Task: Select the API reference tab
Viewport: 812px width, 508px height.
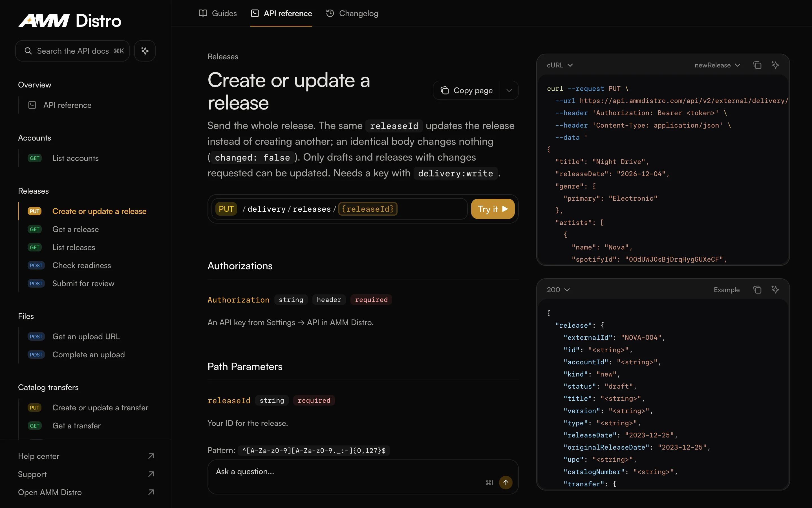Action: pyautogui.click(x=281, y=14)
